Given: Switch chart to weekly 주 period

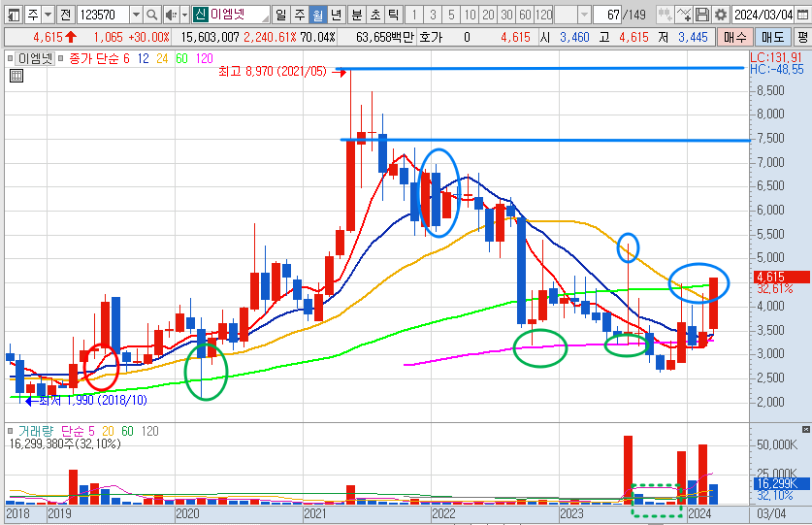Looking at the screenshot, I should [300, 15].
